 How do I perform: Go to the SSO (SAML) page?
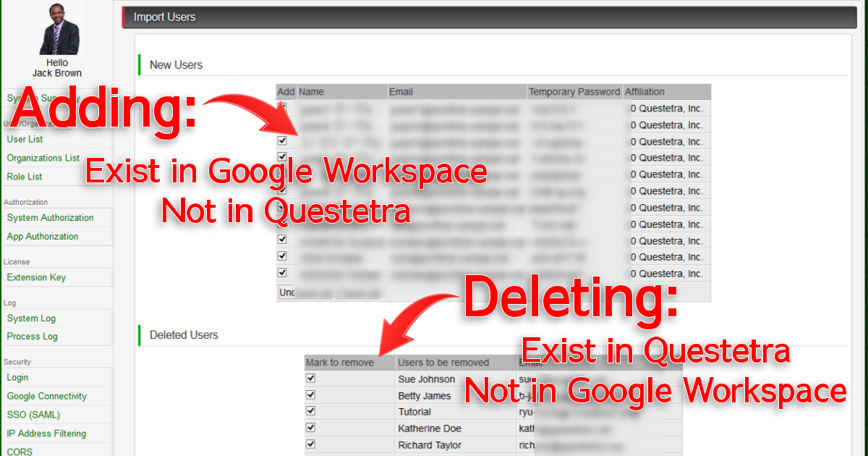33,415
